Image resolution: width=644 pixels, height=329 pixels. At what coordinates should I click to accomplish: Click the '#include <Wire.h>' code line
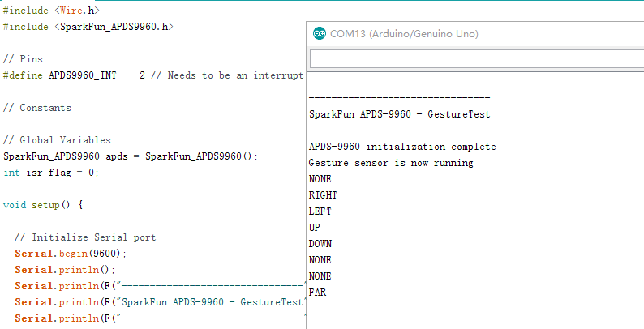51,11
